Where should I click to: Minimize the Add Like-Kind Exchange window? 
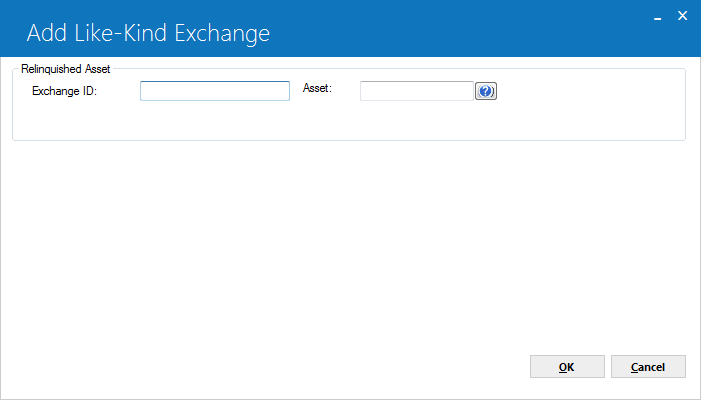click(657, 17)
